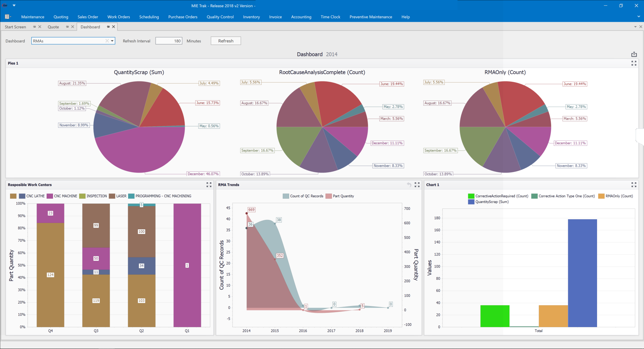Toggle the QuantityScrap legend in Chart 1

489,202
